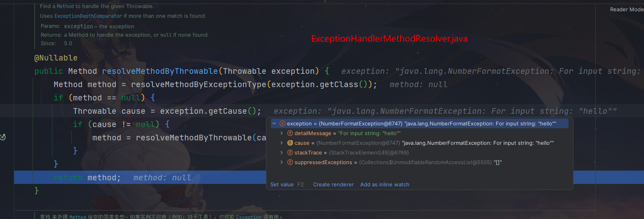The image size is (644, 219).
Task: Expand the stackTrace field
Action: [x=282, y=152]
